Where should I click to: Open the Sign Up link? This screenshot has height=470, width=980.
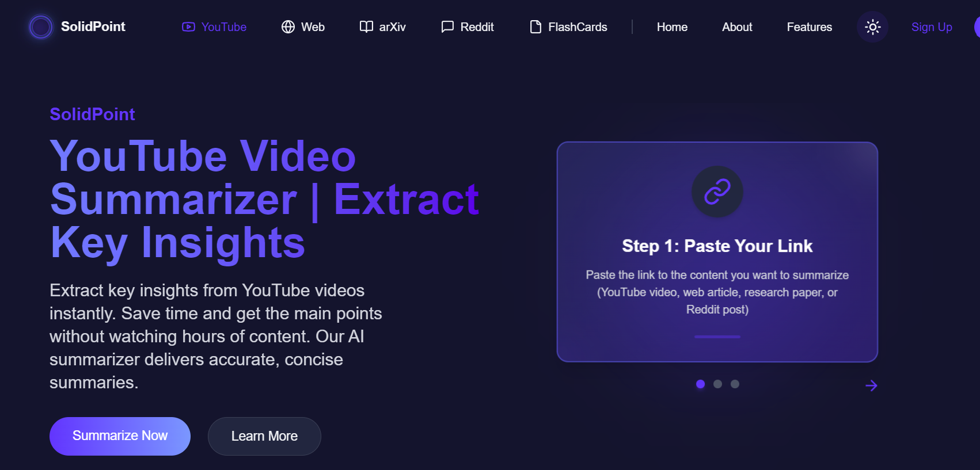pos(931,27)
